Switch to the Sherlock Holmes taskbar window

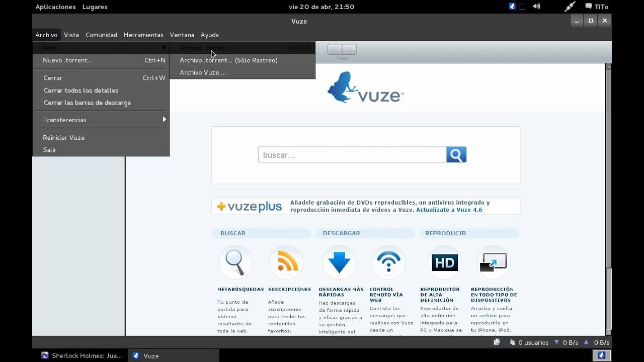pos(82,355)
